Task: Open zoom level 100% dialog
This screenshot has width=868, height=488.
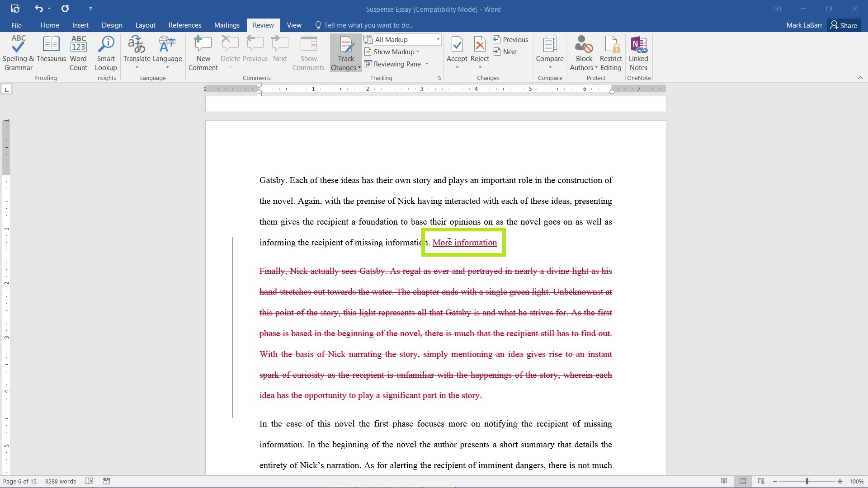Action: click(856, 481)
